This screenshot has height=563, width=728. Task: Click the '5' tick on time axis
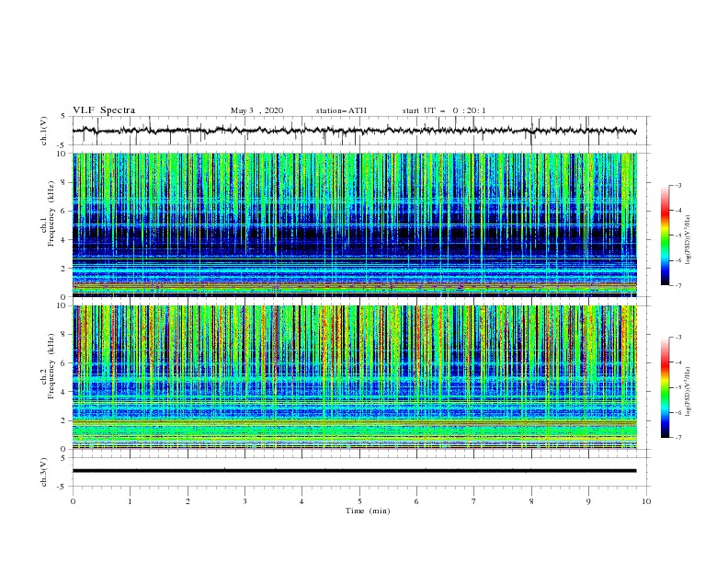tap(359, 501)
